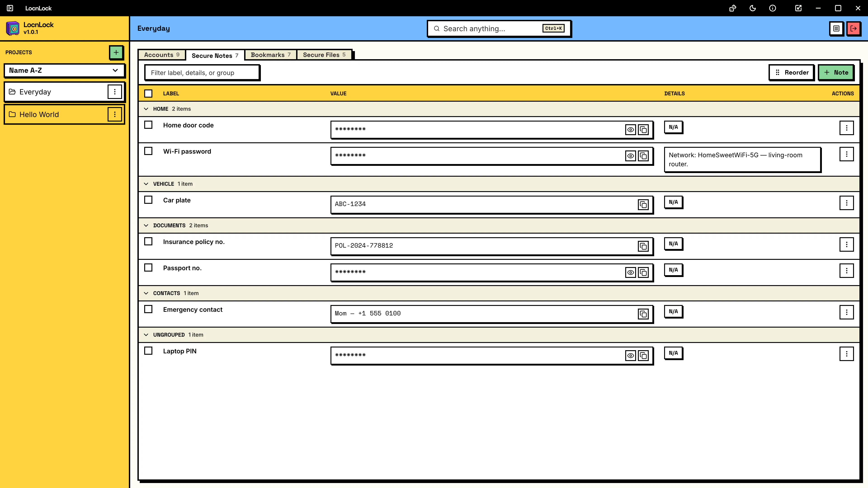The width and height of the screenshot is (868, 488).
Task: Show the Passport no. value
Action: (630, 272)
